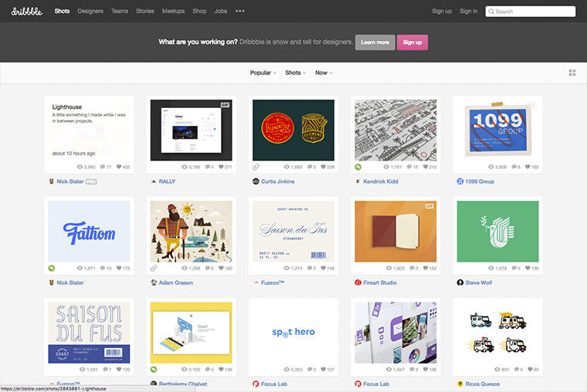Viewport: 587px width, 392px height.
Task: Open the 1099 Group profile link
Action: (x=480, y=181)
